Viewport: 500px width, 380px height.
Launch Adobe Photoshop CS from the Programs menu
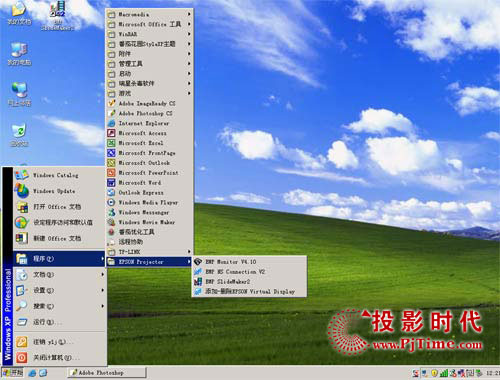[149, 113]
